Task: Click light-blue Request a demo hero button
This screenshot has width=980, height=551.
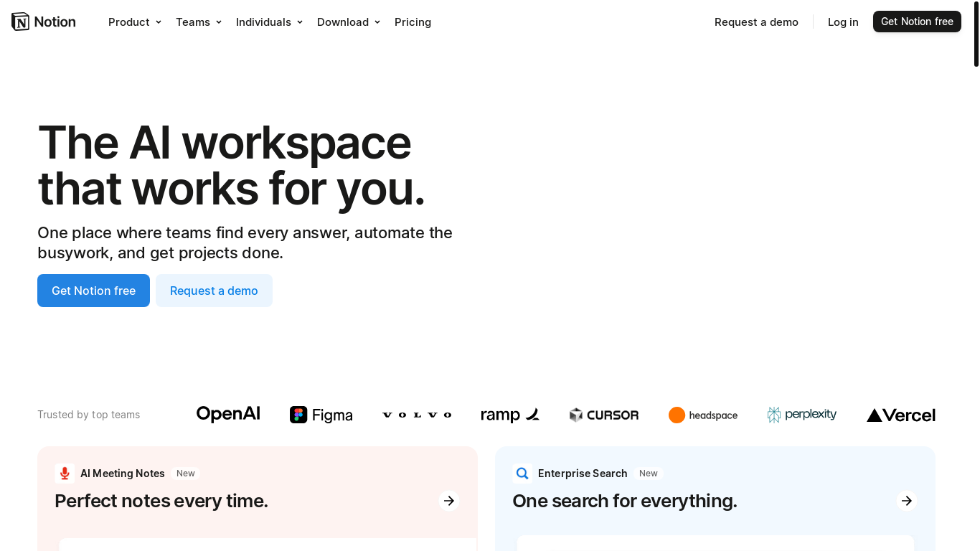Action: (214, 291)
